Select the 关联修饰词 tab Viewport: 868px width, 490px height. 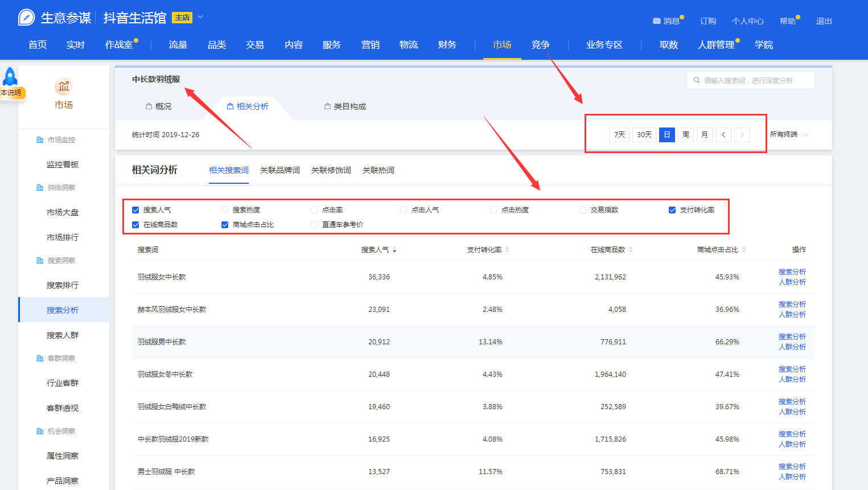click(x=331, y=170)
